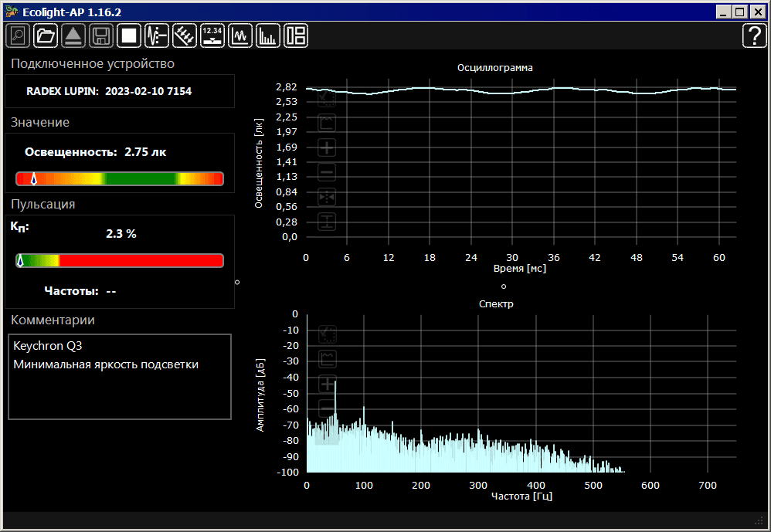Click the oscillogram checkmark selection overlay icon
Screen dimensions: 771x532
[327, 99]
